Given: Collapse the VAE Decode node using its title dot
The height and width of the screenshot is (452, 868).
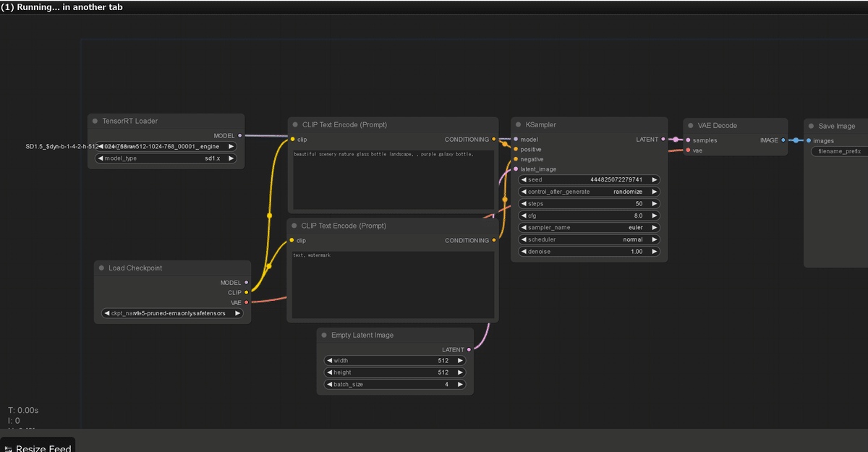Looking at the screenshot, I should click(690, 125).
